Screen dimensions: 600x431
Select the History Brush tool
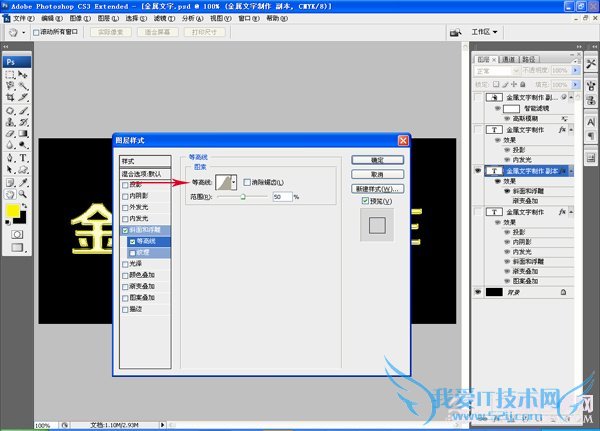(23, 122)
